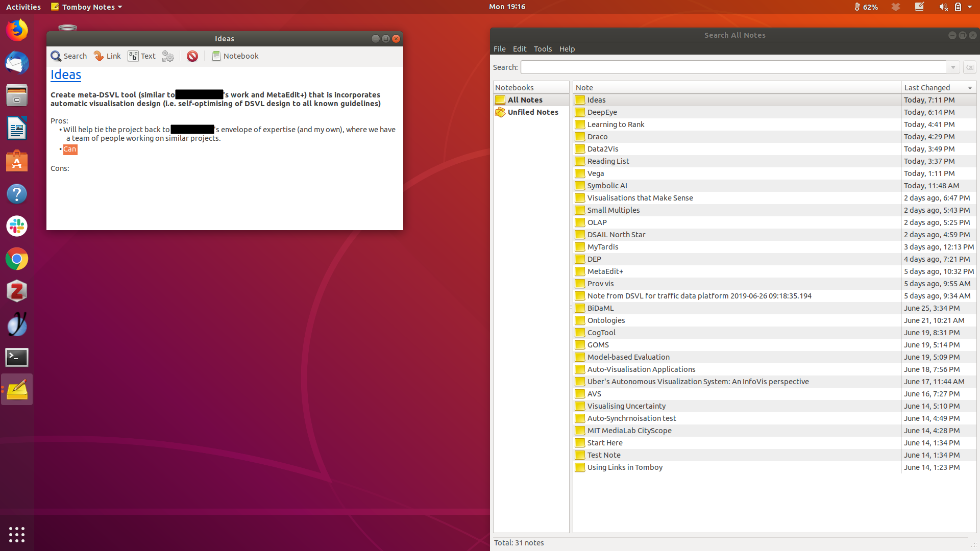Click the Notebook toolbar icon
Screen dimensions: 980x551
pyautogui.click(x=216, y=56)
